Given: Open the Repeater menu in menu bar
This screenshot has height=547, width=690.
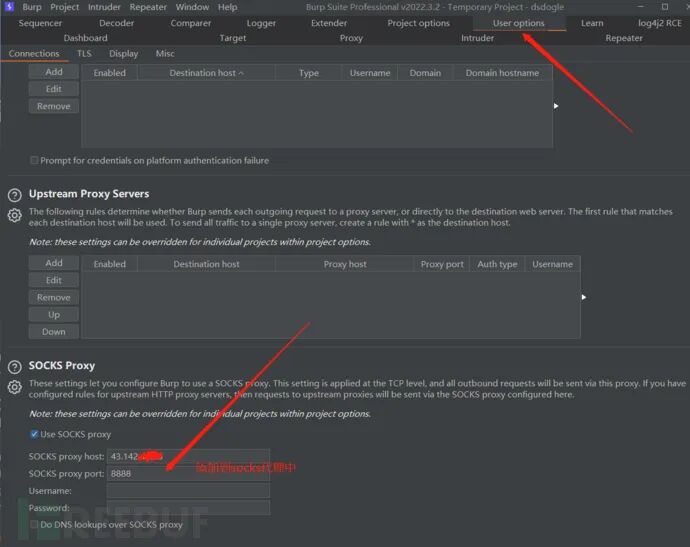Looking at the screenshot, I should point(148,7).
